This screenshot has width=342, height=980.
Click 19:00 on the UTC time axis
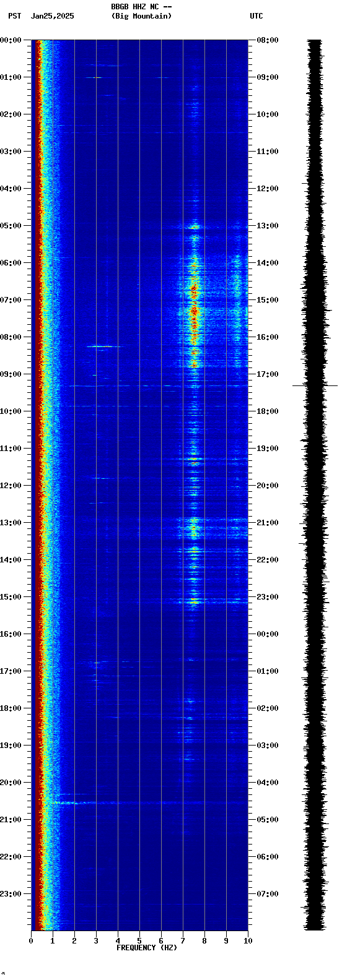click(268, 449)
